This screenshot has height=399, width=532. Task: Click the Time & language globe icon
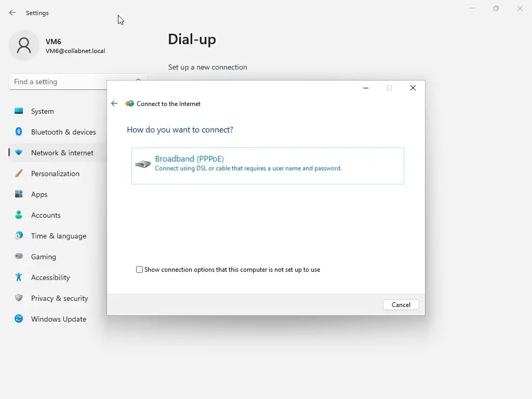(19, 235)
